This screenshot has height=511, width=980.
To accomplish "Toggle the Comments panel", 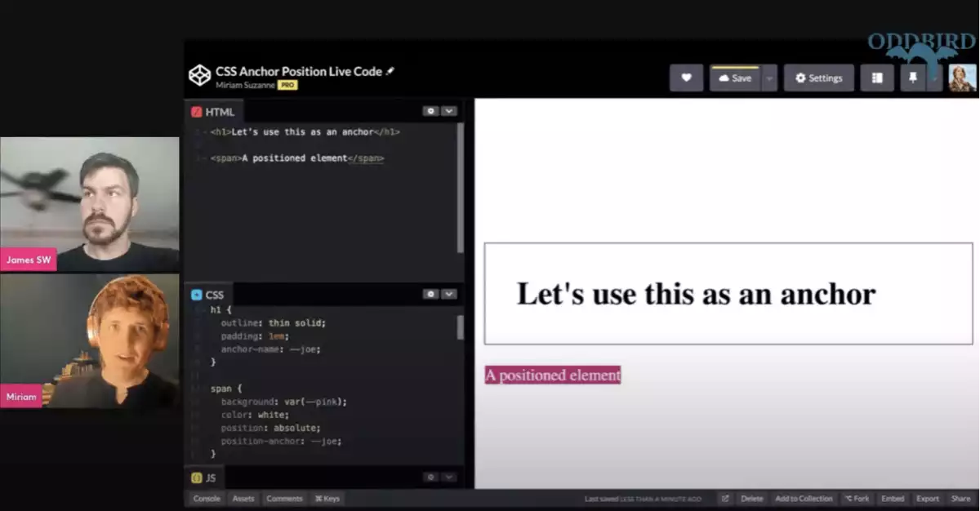I will (x=284, y=499).
